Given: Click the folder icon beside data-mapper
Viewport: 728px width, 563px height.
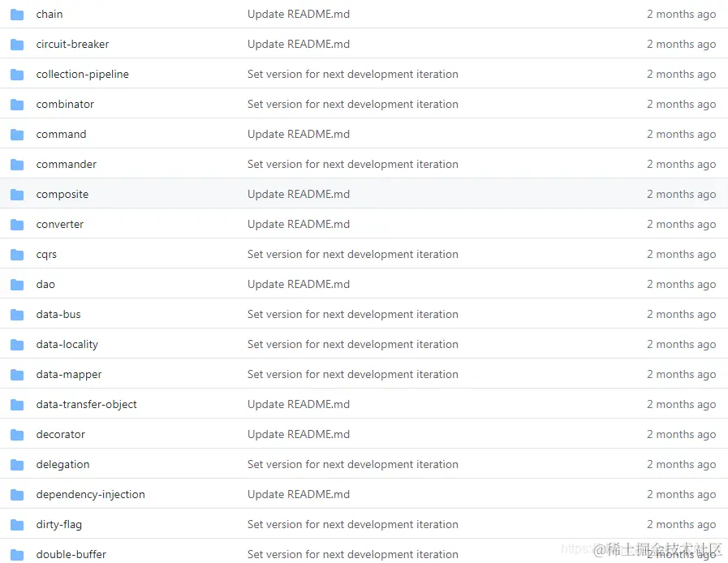Looking at the screenshot, I should [17, 375].
